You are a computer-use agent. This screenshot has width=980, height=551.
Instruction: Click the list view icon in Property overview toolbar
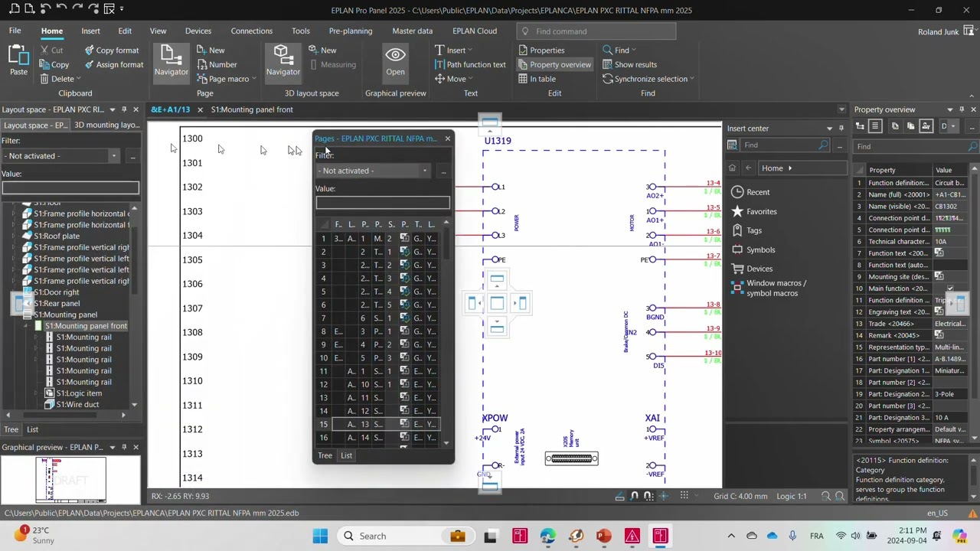875,126
